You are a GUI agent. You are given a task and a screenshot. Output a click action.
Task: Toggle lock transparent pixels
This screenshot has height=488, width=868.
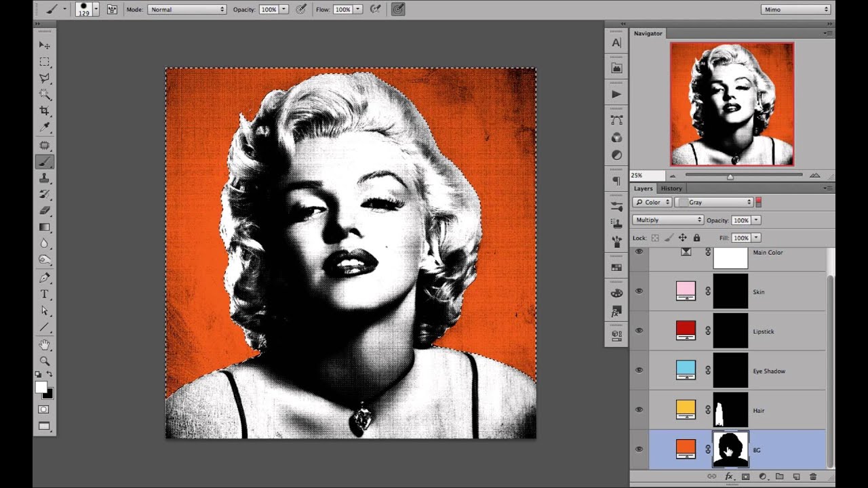click(655, 238)
